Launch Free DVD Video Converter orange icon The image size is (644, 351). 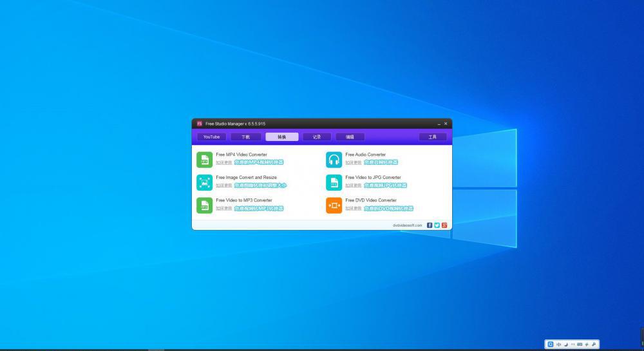click(x=334, y=205)
